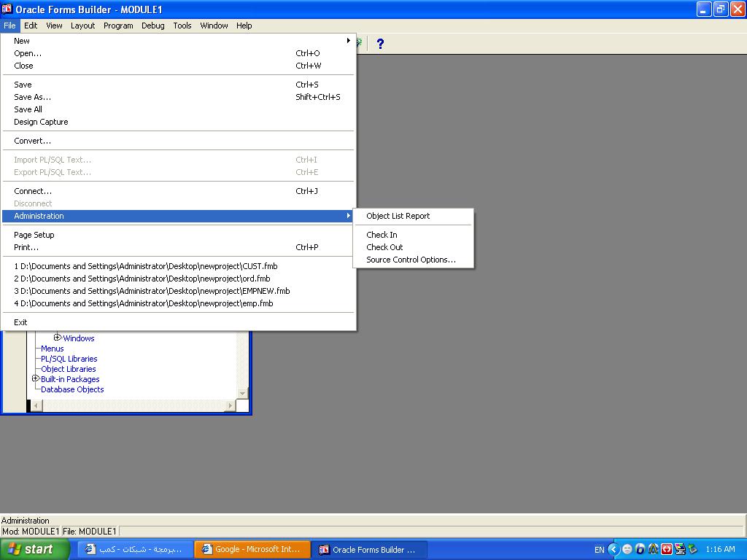
Task: Select Object Libraries tree node
Action: tap(68, 369)
